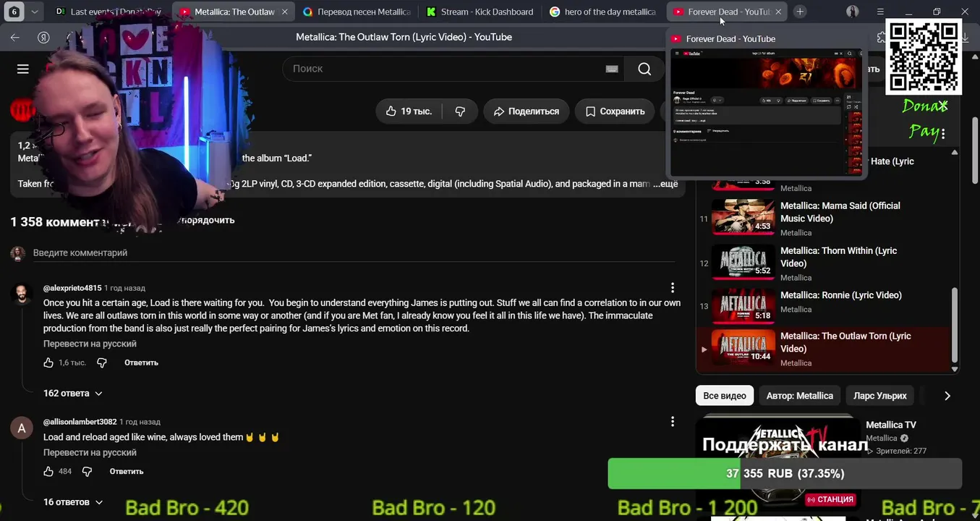Dislike alexprieto4815's comment
The image size is (980, 521).
pos(102,363)
